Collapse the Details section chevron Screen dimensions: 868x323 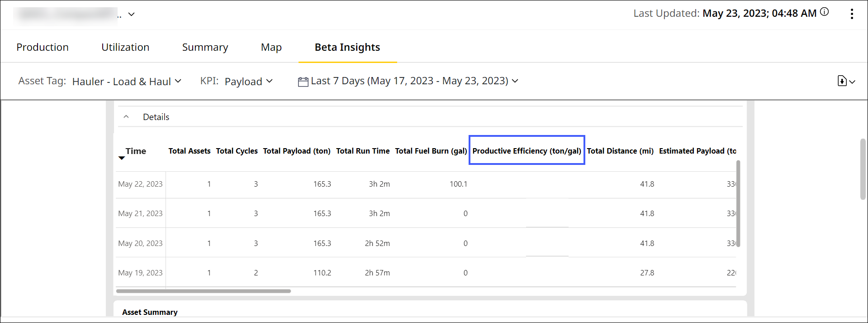tap(126, 117)
